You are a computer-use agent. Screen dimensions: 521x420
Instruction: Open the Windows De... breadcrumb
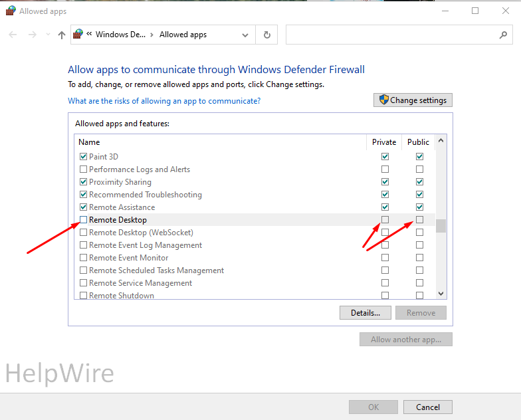pyautogui.click(x=120, y=35)
